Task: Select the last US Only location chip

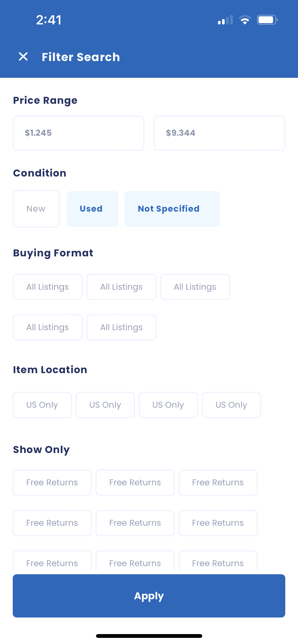Action: click(x=231, y=405)
